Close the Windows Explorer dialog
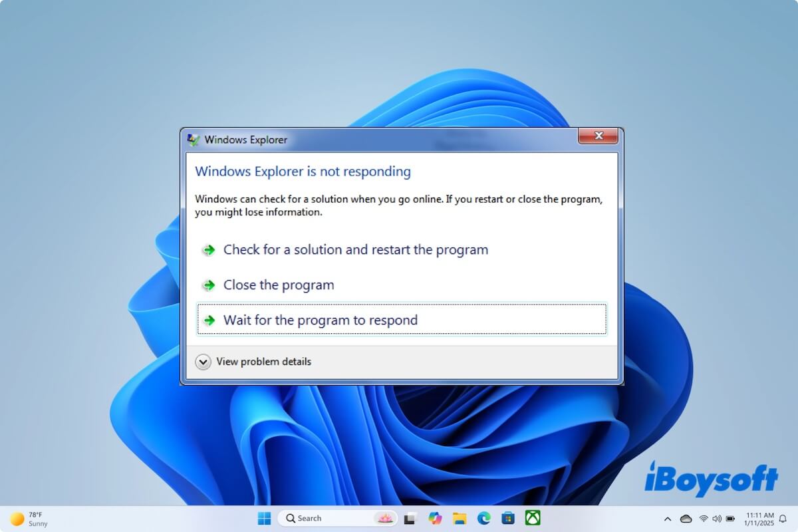The height and width of the screenshot is (532, 798). (598, 136)
